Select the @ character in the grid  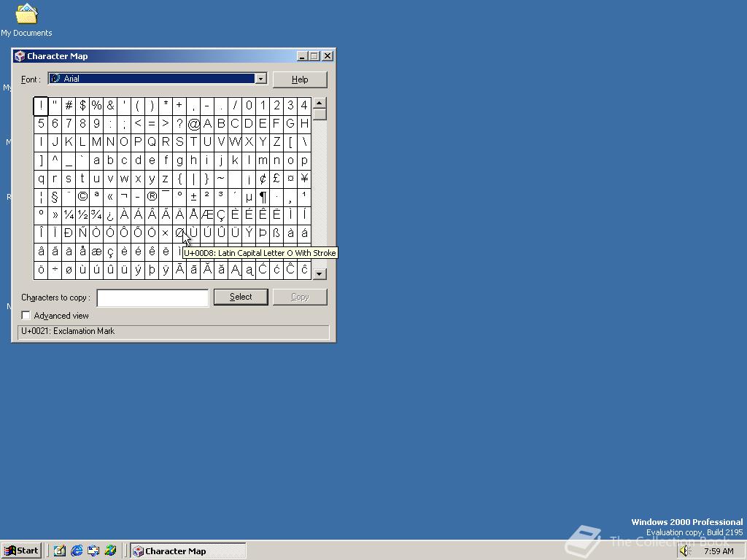point(193,124)
